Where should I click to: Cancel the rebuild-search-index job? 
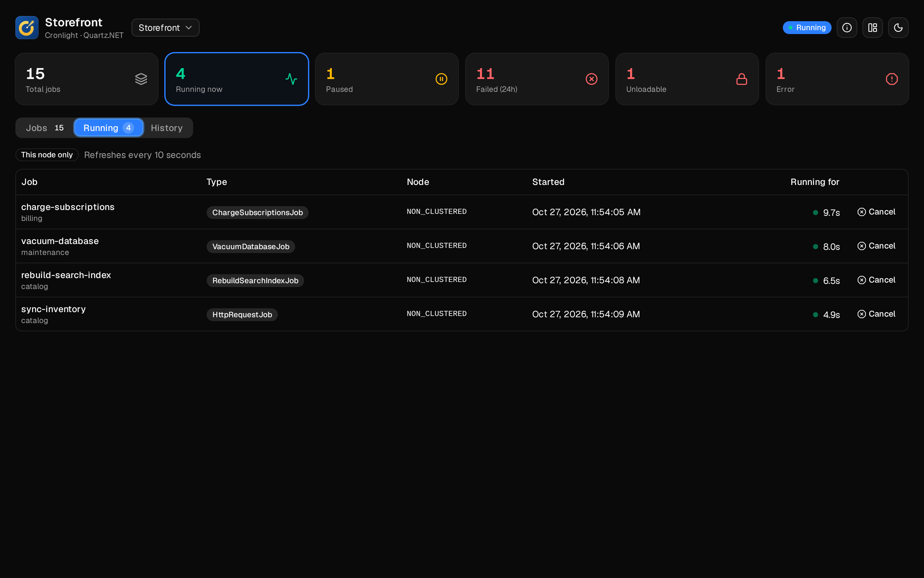coord(876,280)
